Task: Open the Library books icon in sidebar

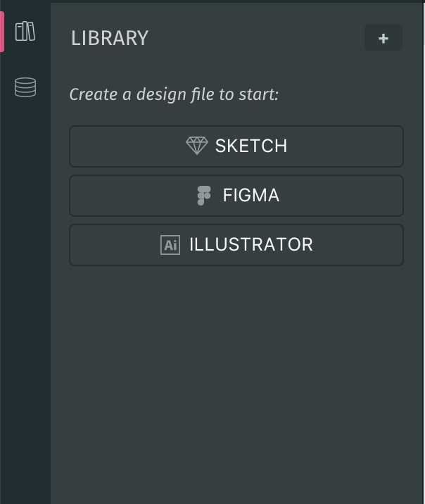Action: coord(25,32)
